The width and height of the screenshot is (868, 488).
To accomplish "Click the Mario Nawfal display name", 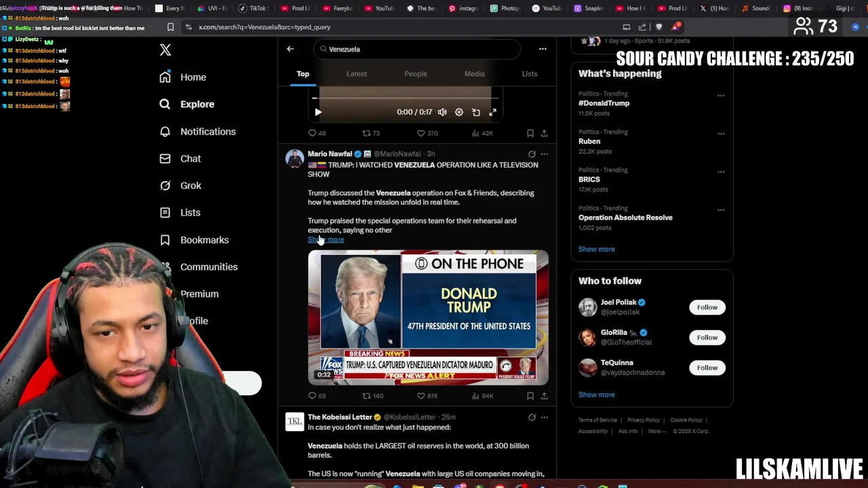I will 330,154.
